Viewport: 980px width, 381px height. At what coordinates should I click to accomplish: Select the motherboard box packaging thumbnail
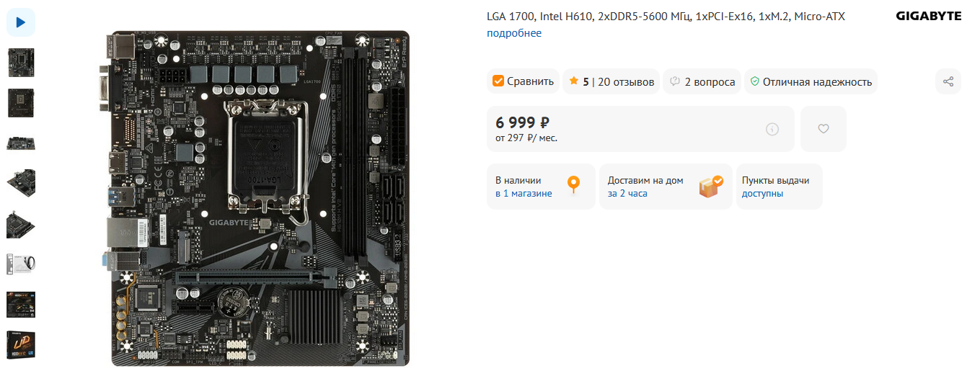[21, 345]
